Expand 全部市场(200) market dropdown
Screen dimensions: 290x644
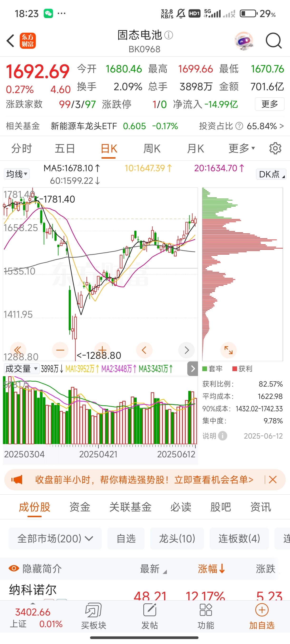pyautogui.click(x=55, y=539)
